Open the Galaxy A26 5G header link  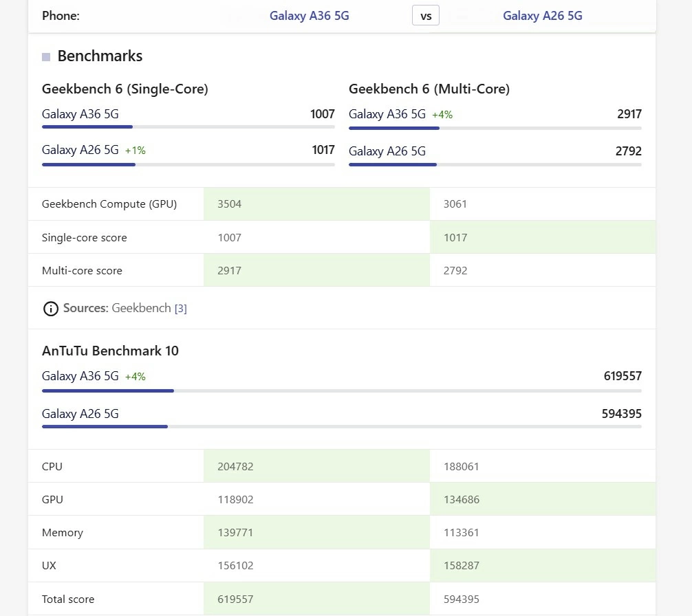[x=543, y=16]
